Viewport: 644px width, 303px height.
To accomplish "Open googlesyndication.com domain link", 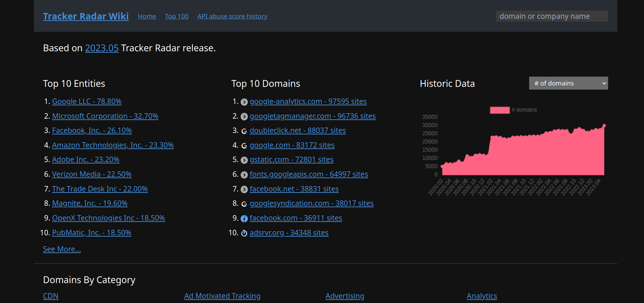I will (x=311, y=203).
